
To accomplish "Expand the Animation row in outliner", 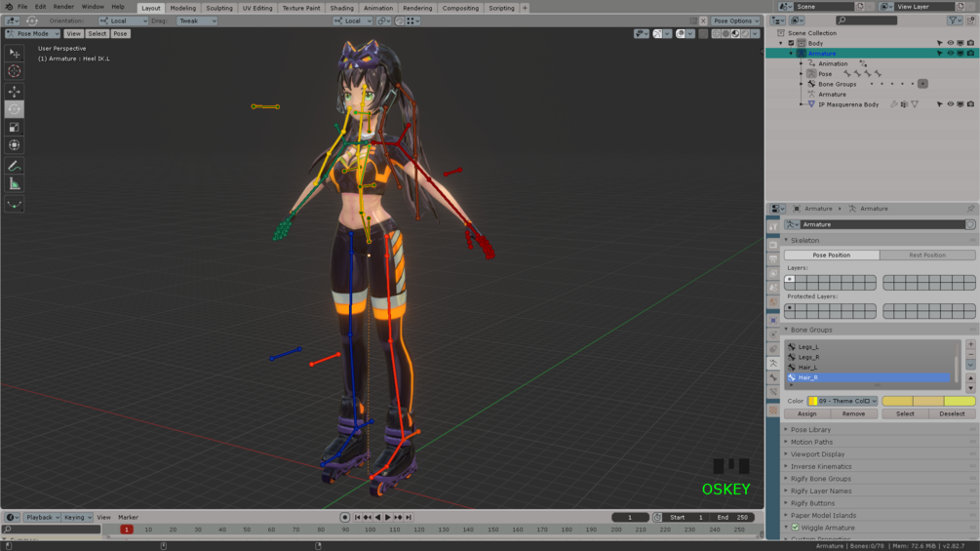I will click(802, 63).
